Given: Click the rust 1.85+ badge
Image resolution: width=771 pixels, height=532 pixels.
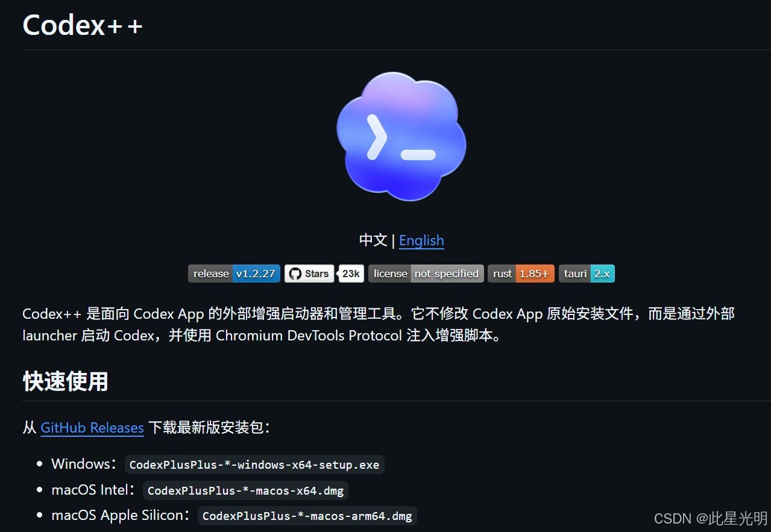Looking at the screenshot, I should [521, 274].
